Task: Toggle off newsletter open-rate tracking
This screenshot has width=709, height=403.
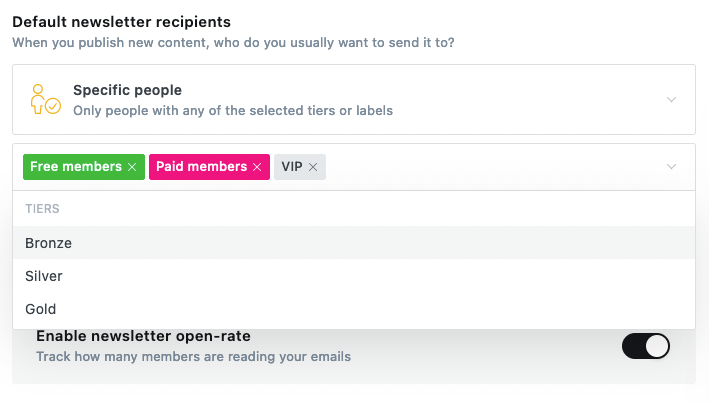Action: (x=646, y=346)
